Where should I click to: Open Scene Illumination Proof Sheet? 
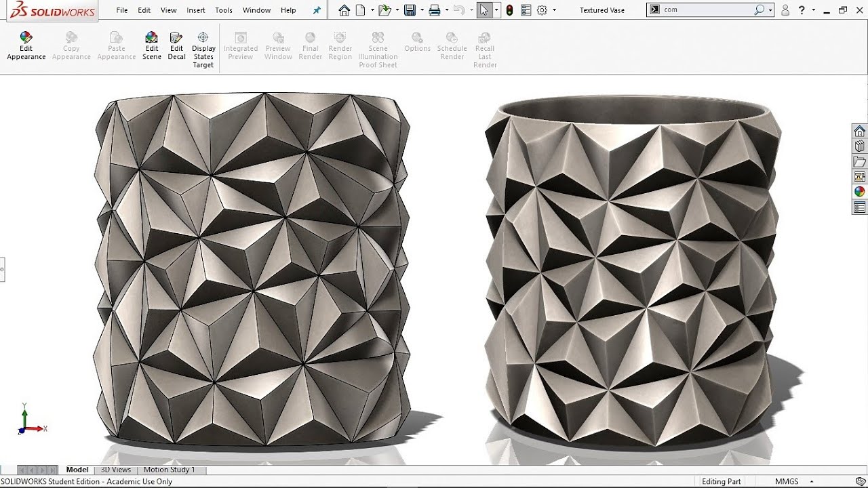pos(378,50)
